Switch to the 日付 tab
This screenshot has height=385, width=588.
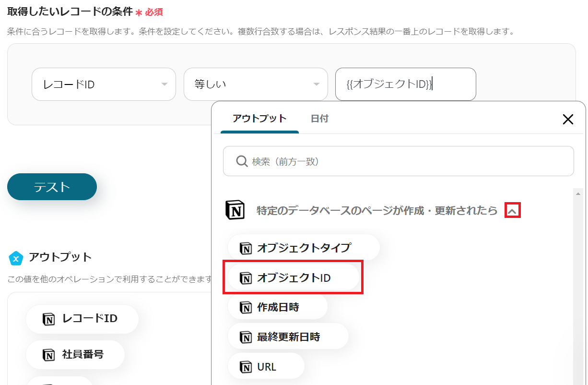[x=319, y=119]
